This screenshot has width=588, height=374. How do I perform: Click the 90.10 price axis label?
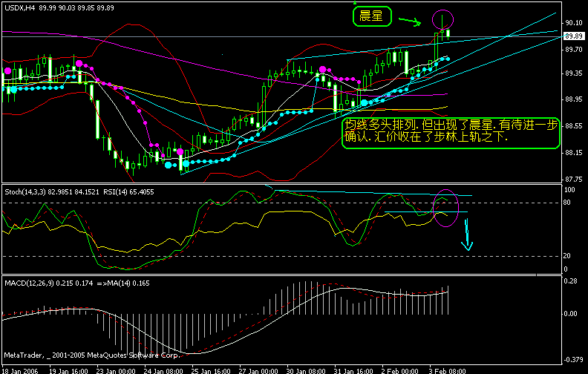coord(574,23)
